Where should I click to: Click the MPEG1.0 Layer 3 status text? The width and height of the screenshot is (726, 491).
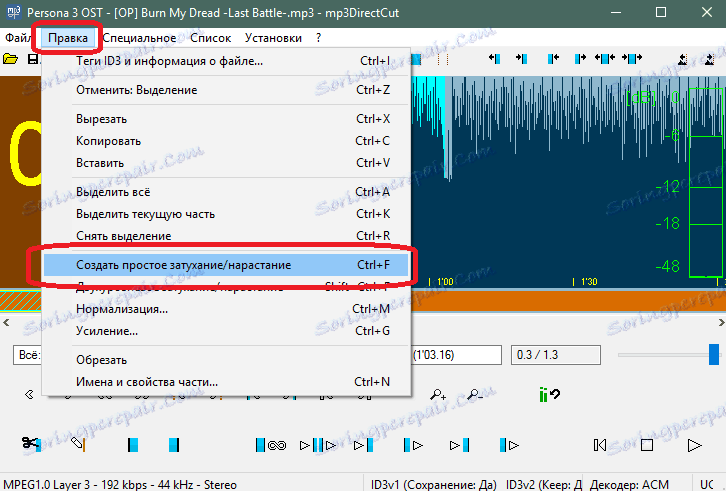[120, 485]
